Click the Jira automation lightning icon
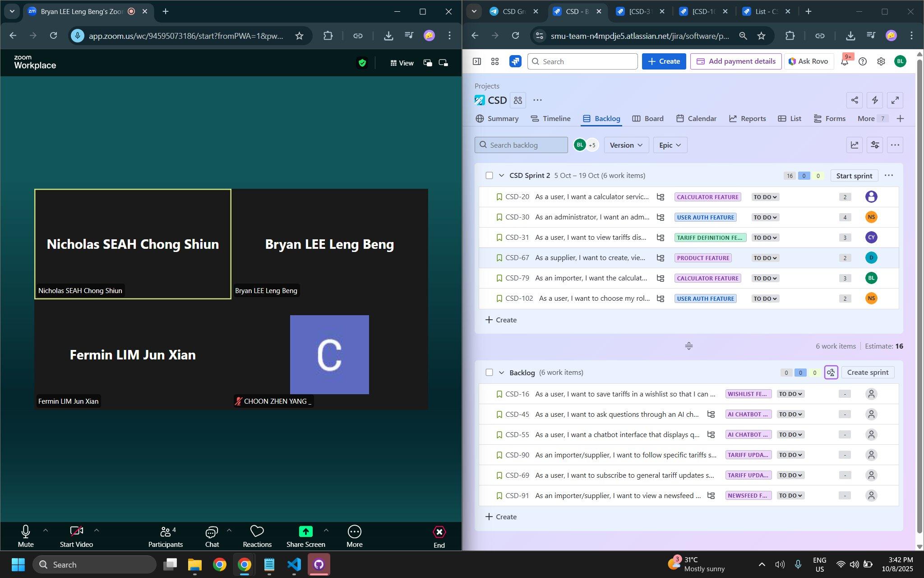This screenshot has width=924, height=578. pyautogui.click(x=874, y=100)
